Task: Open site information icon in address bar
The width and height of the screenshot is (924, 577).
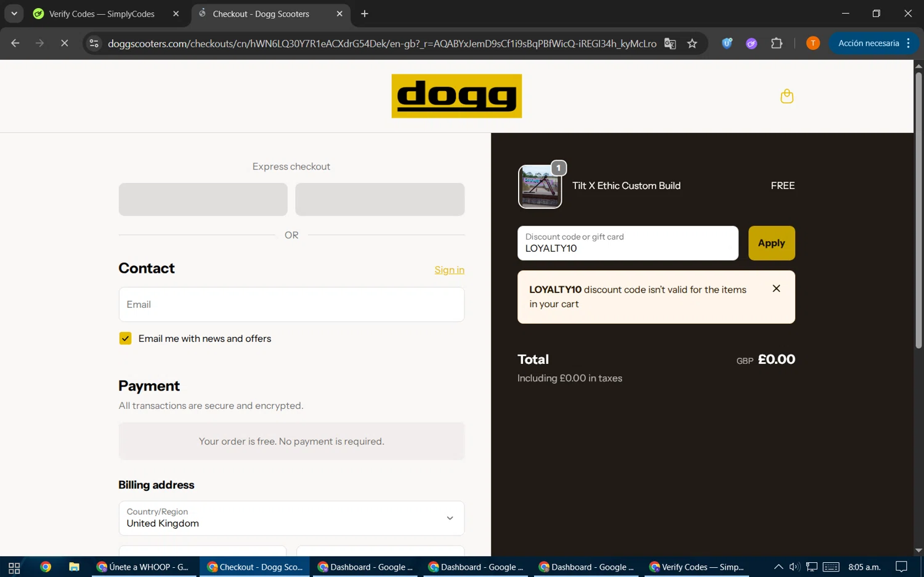Action: pos(94,43)
